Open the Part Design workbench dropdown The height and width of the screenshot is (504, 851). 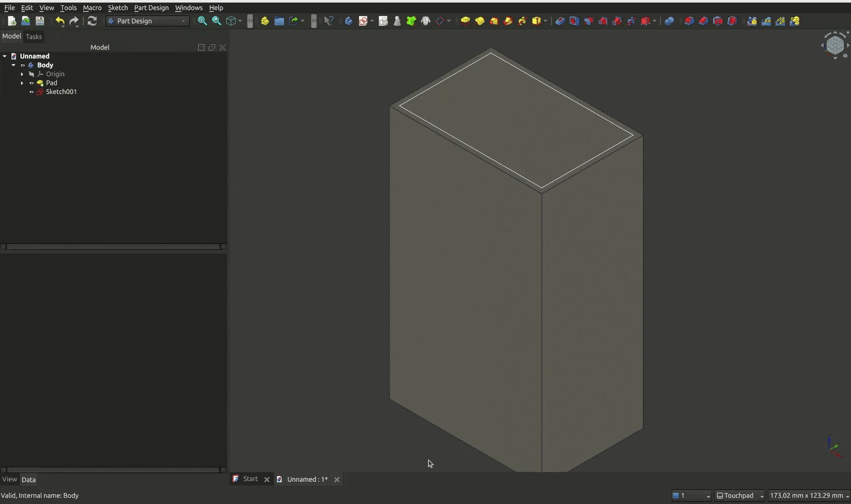click(147, 21)
